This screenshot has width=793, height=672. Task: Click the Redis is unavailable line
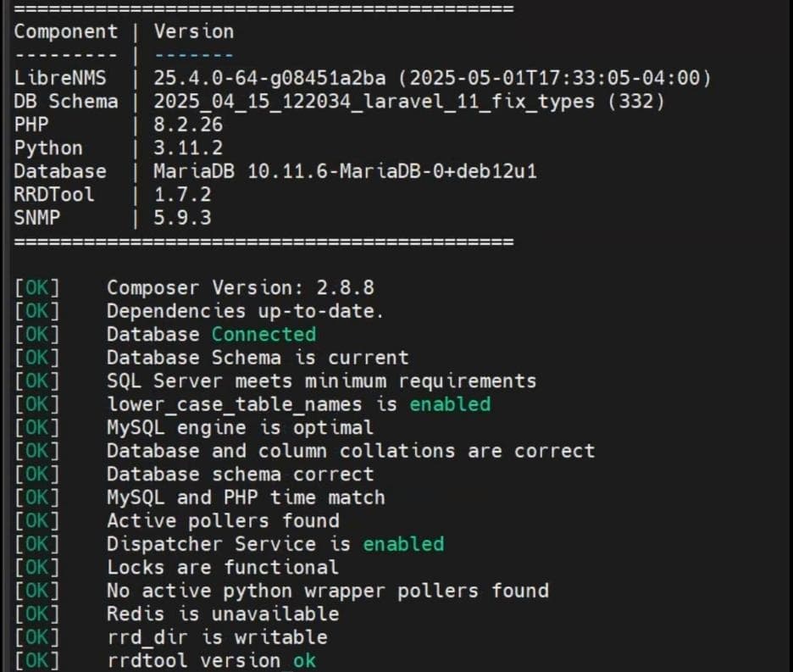pyautogui.click(x=223, y=614)
